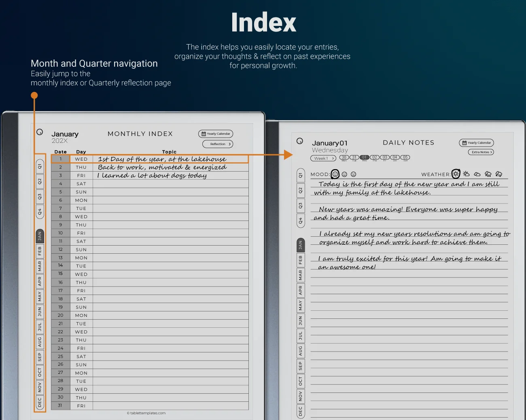Screen dimensions: 526x420
Task: Choose the partly cloudy weather icon
Action: (467, 174)
